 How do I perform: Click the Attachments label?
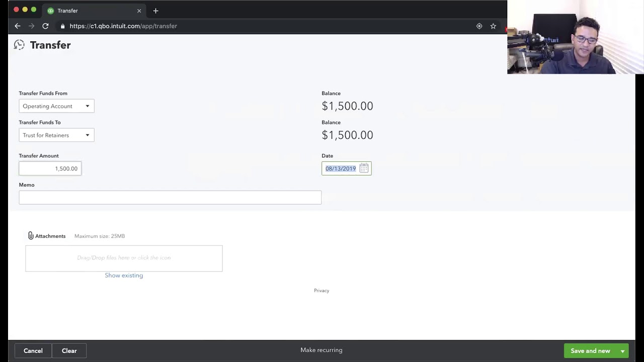coord(50,236)
